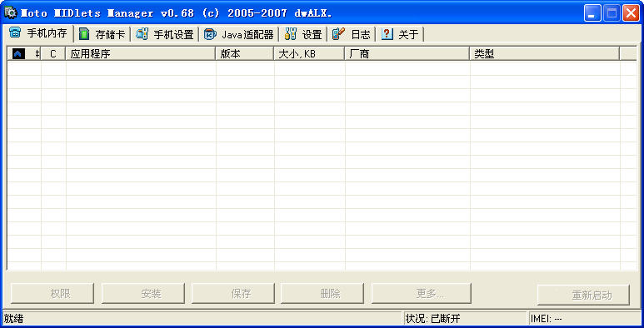644x328 pixels.
Task: Sort list by 版本 column
Action: [245, 54]
